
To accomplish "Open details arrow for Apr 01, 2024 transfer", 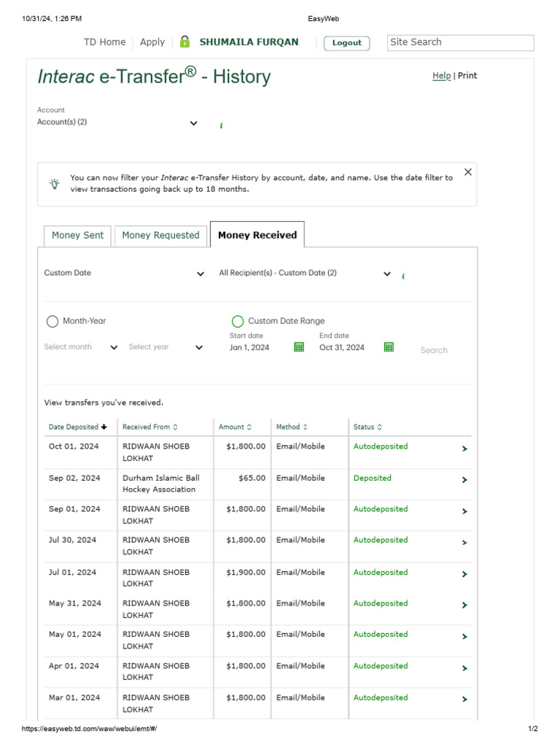I will (x=464, y=668).
